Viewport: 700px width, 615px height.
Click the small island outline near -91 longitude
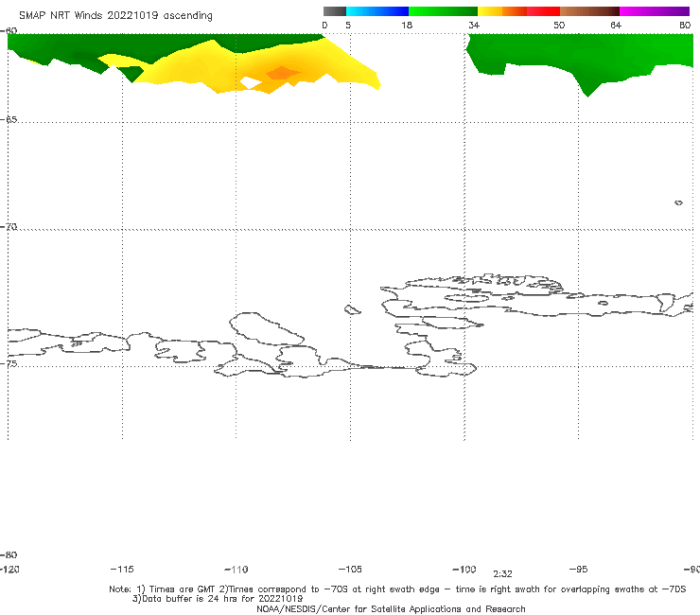pos(678,202)
